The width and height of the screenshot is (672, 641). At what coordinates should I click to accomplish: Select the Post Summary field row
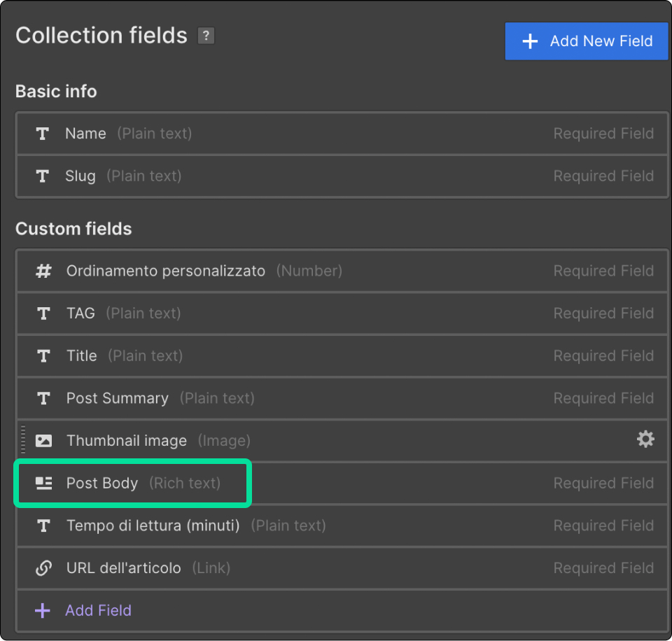[x=342, y=398]
